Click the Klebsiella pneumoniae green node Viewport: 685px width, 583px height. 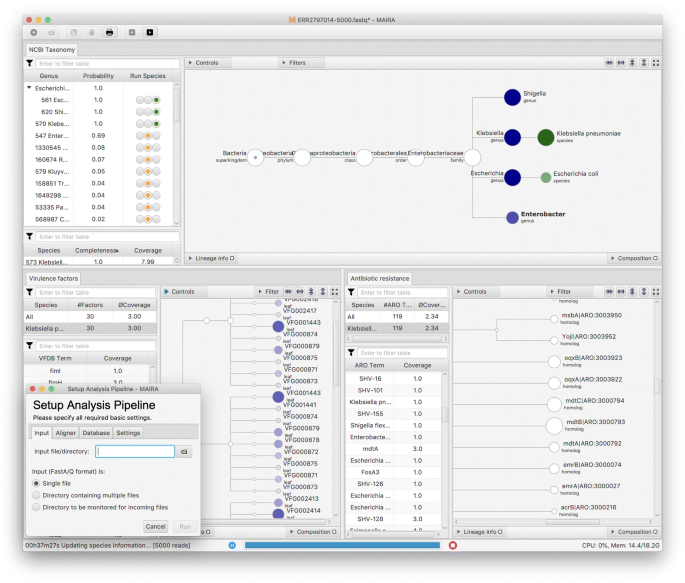pyautogui.click(x=545, y=137)
